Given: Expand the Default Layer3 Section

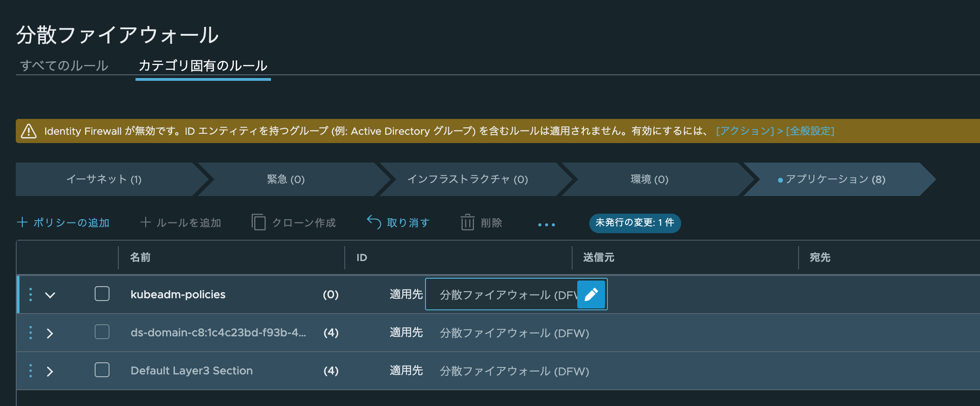Looking at the screenshot, I should pyautogui.click(x=50, y=371).
